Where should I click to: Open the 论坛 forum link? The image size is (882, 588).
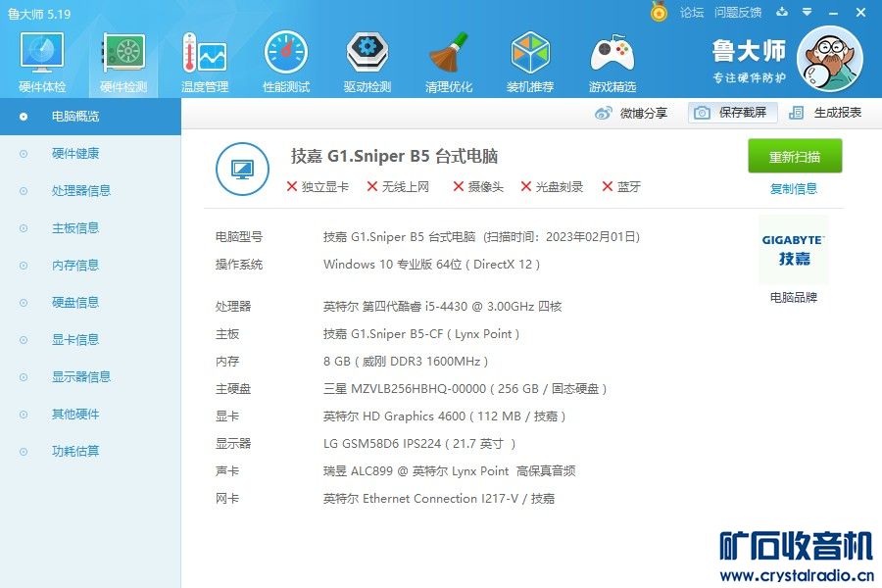pos(691,12)
